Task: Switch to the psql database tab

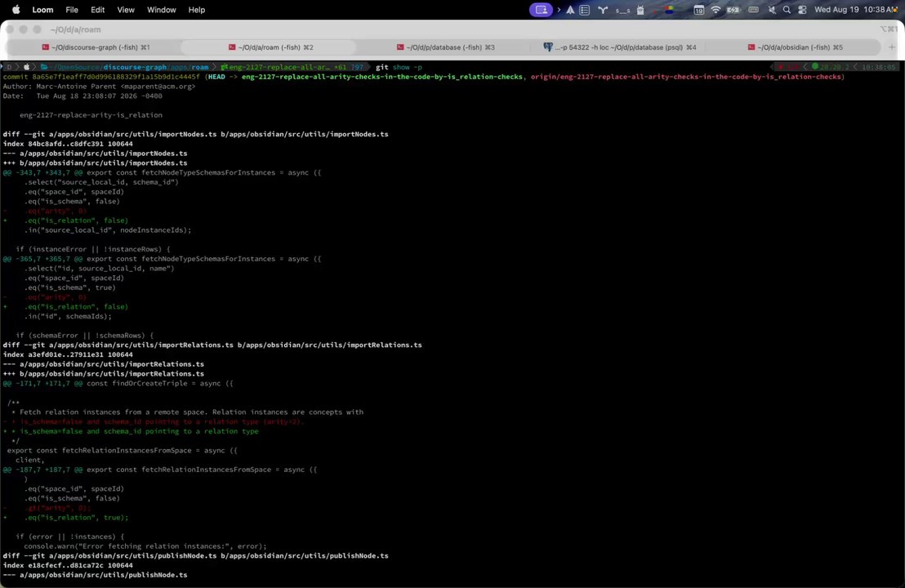Action: click(x=620, y=47)
